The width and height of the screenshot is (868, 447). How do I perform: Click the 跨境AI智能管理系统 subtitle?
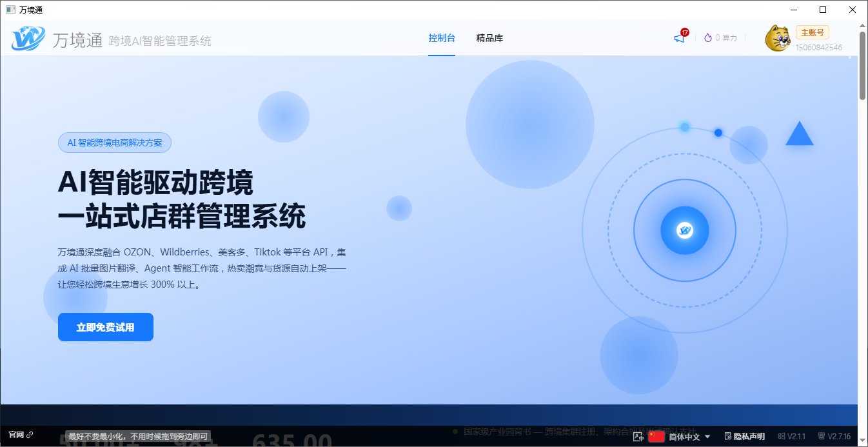click(x=160, y=41)
